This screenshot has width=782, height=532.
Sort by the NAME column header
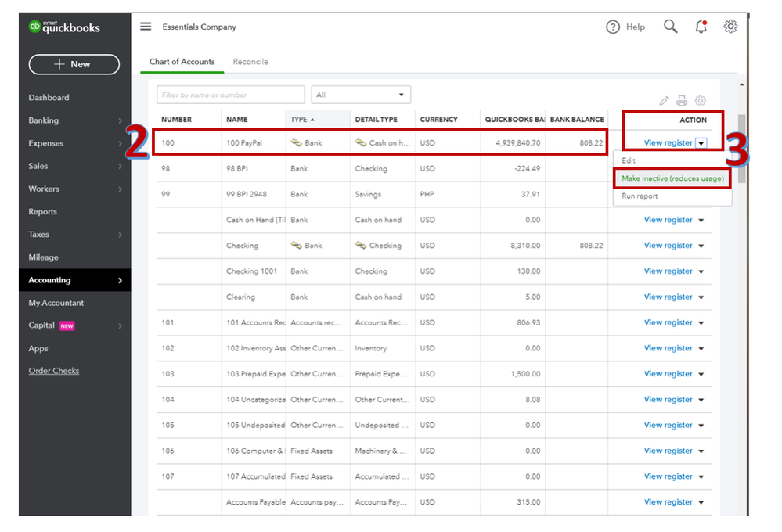point(237,120)
